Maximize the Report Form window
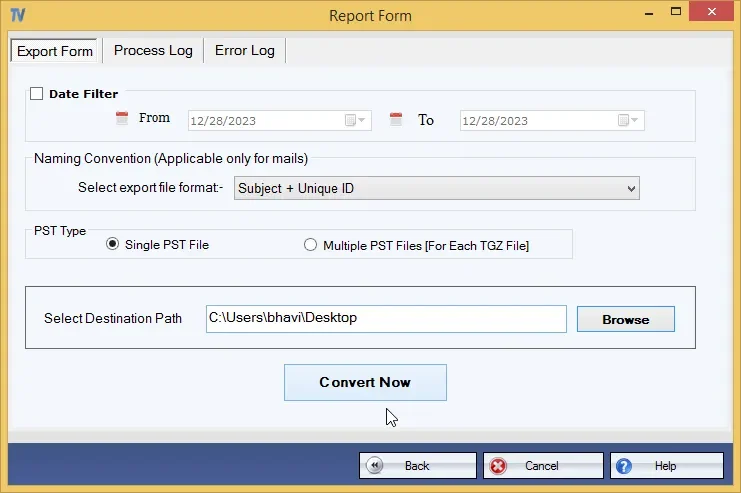This screenshot has width=741, height=493. click(676, 11)
